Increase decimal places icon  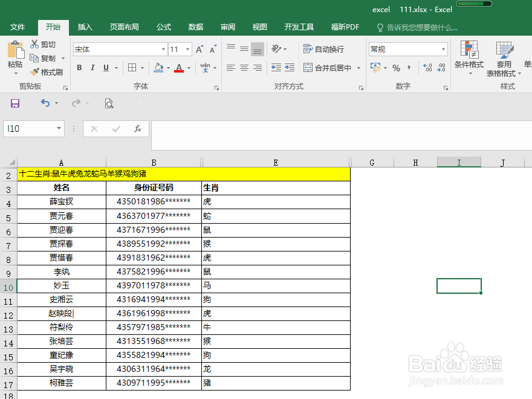427,68
